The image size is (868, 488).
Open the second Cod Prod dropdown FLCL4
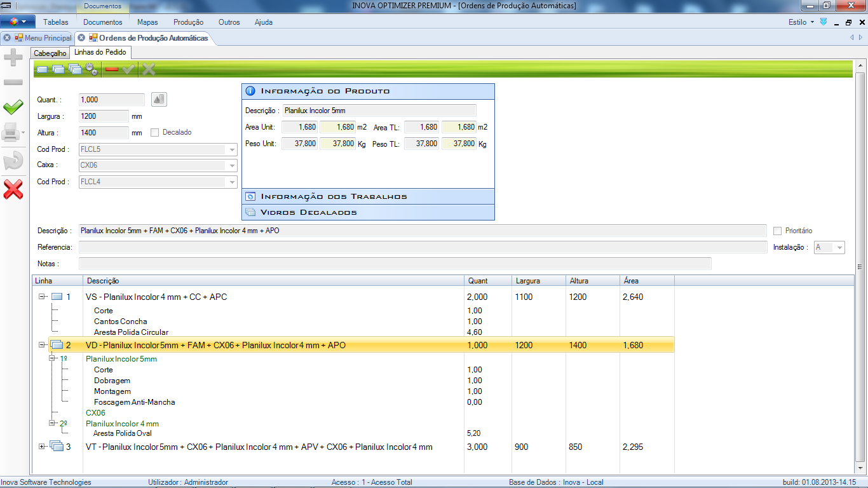[x=231, y=182]
